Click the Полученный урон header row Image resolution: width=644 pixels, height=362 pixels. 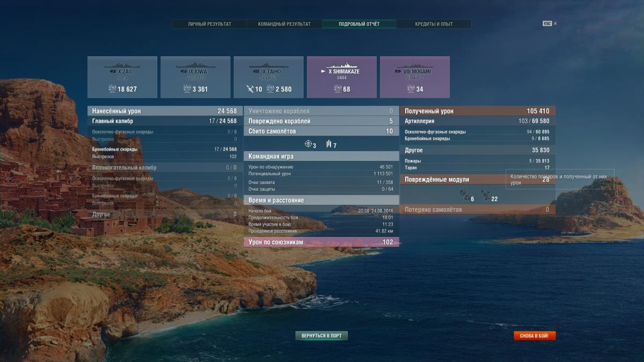pos(478,111)
